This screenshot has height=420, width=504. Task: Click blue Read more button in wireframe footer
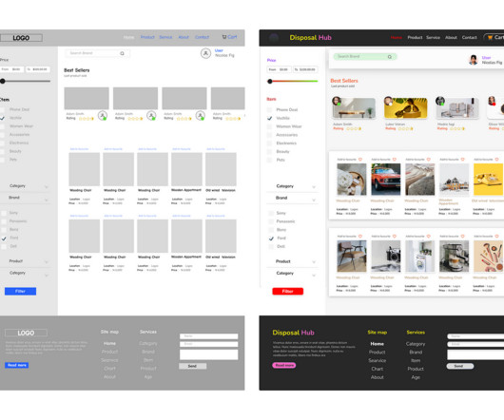pyautogui.click(x=17, y=365)
